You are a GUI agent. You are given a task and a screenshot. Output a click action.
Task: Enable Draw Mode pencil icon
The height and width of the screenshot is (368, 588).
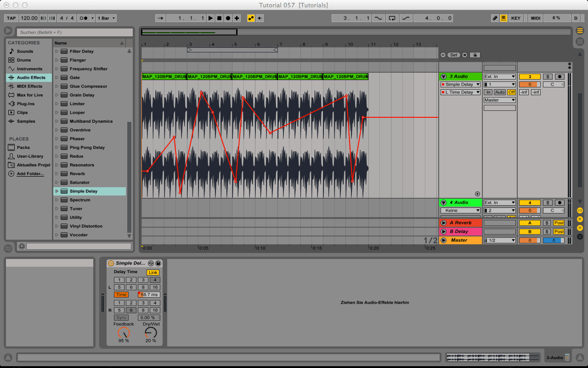point(495,18)
